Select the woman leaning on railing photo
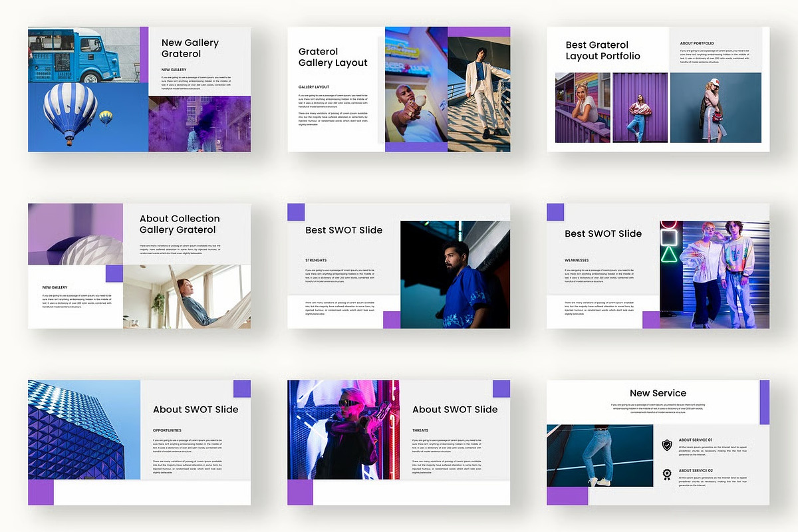Viewport: 798px width, 532px height. click(x=583, y=108)
